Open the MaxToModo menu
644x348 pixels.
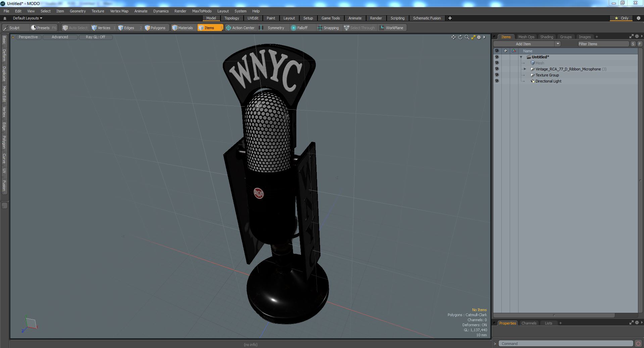click(202, 11)
